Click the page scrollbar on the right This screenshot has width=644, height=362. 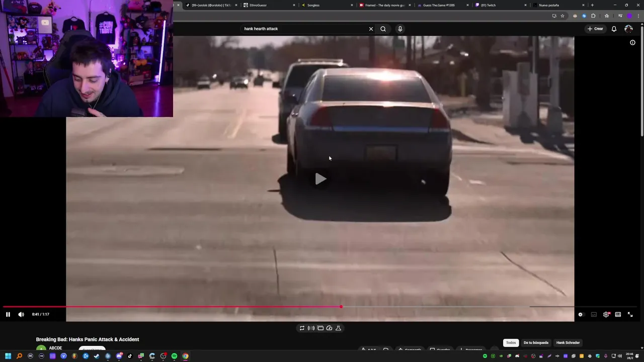[x=641, y=80]
